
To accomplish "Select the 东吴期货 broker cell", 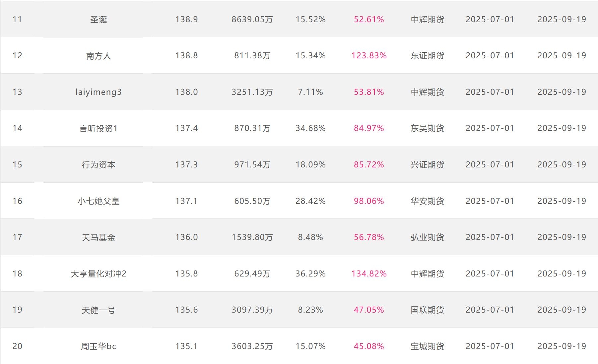I will click(427, 128).
